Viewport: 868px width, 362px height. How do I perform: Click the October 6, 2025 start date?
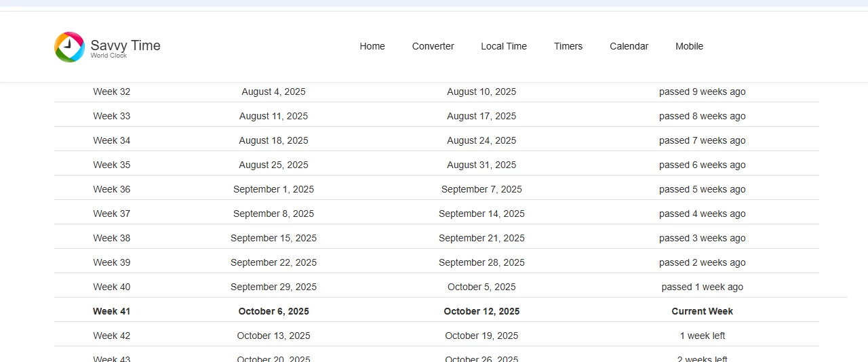point(273,311)
